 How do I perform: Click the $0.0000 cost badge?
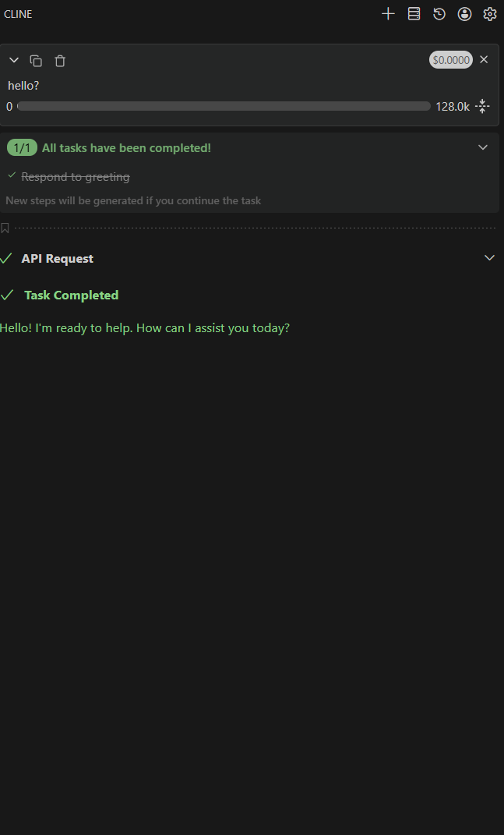[x=451, y=59]
